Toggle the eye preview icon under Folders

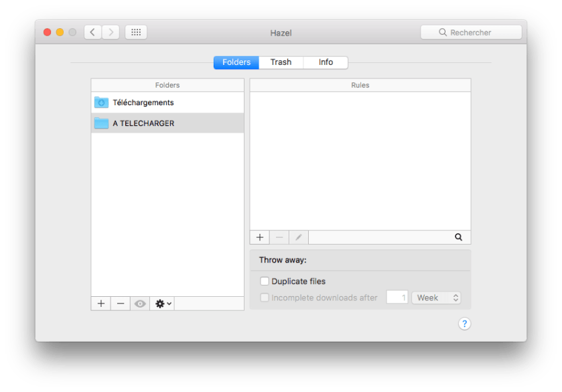(140, 304)
